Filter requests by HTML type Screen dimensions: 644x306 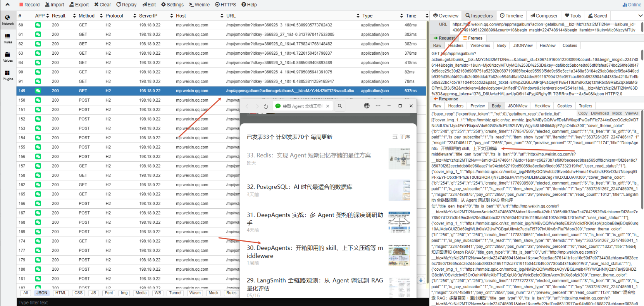(x=61, y=293)
